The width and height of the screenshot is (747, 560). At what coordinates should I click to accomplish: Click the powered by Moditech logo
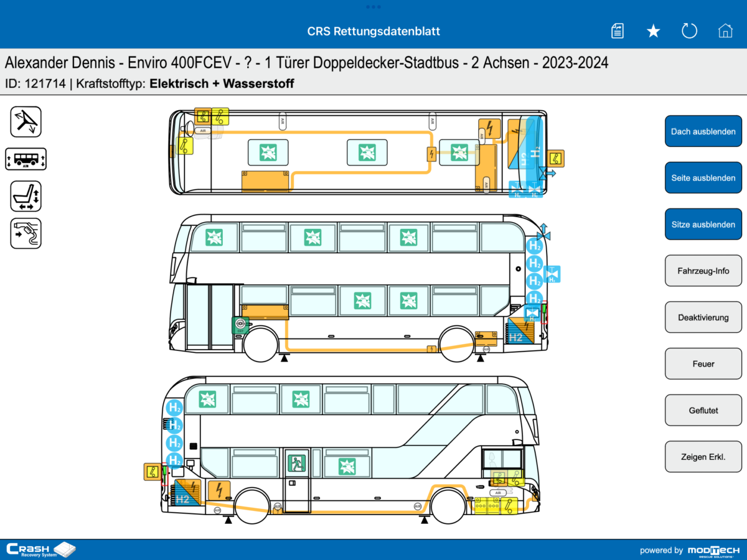coord(690,550)
